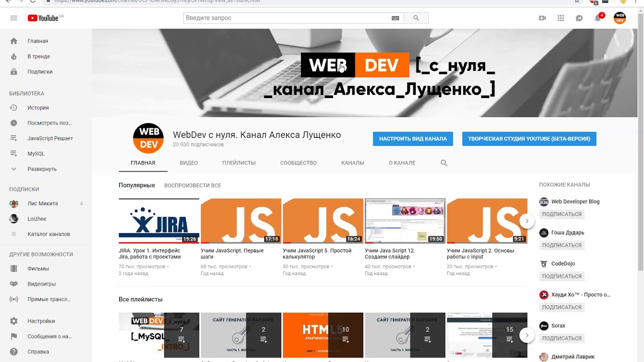
Task: Open История in library
Action: coord(46,108)
